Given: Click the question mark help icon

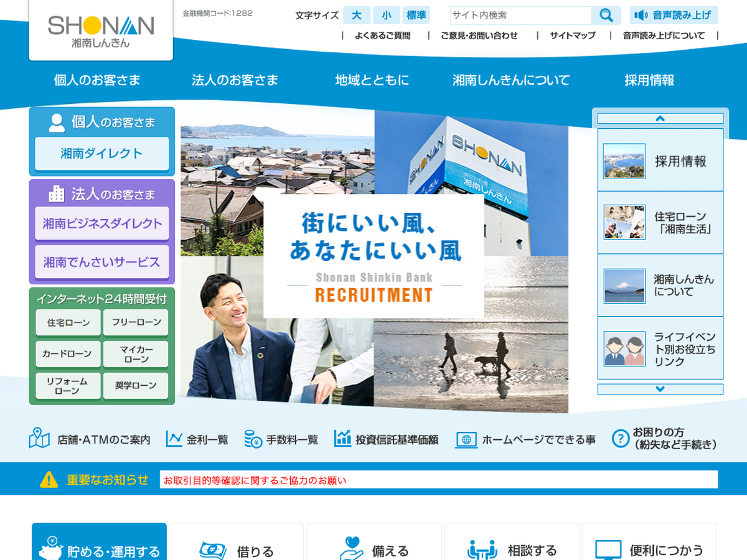Looking at the screenshot, I should pos(621,439).
